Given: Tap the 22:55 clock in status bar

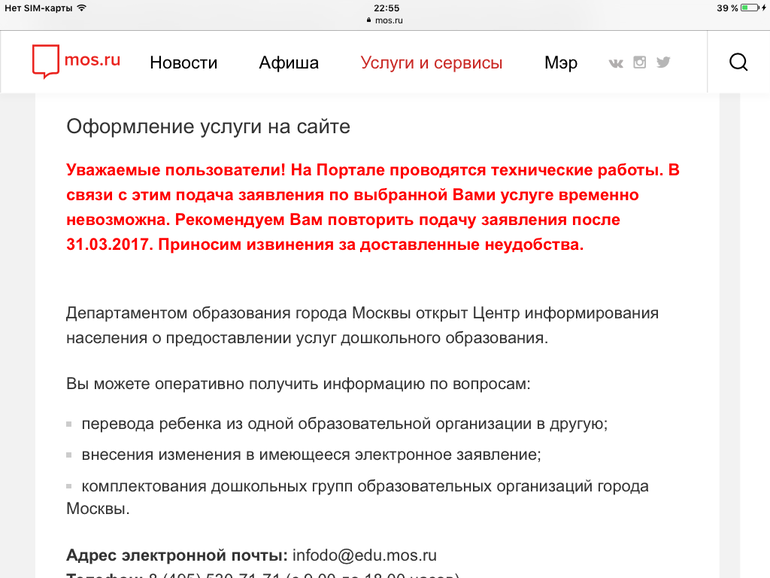Looking at the screenshot, I should 386,7.
